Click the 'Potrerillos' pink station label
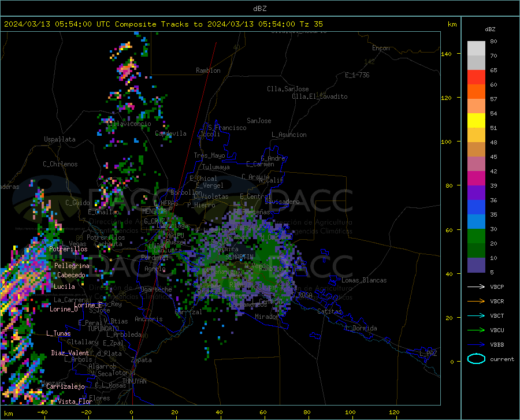This screenshot has width=520, height=420. pyautogui.click(x=68, y=249)
